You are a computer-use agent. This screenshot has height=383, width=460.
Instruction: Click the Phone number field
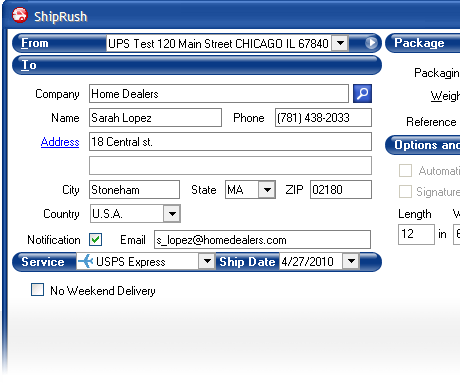tap(323, 118)
